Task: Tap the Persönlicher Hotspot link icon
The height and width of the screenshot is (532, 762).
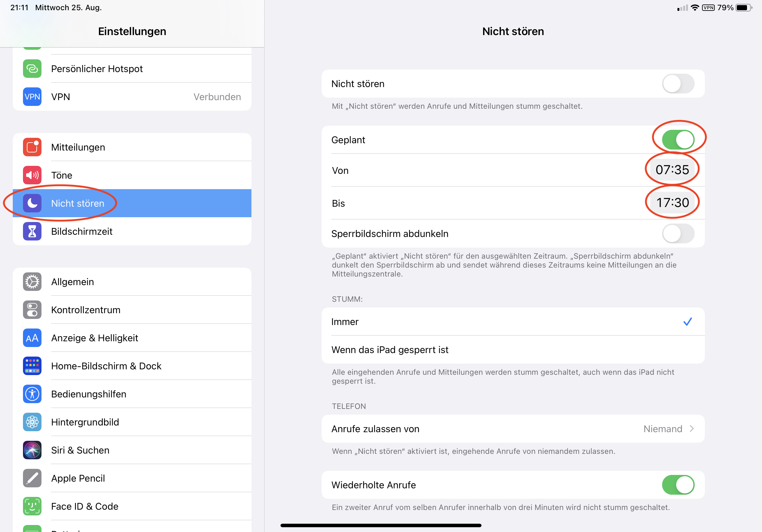Action: tap(32, 69)
